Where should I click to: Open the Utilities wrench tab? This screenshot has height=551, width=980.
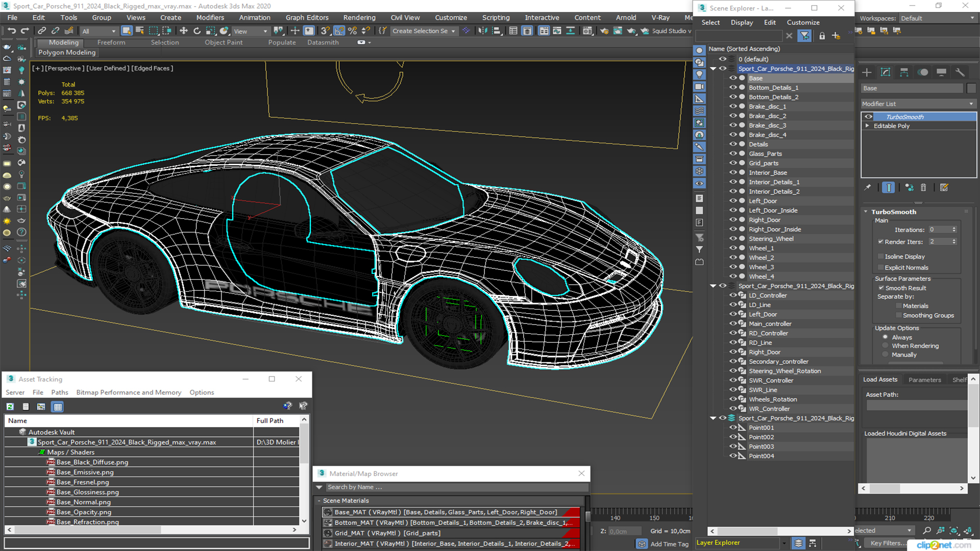click(960, 72)
